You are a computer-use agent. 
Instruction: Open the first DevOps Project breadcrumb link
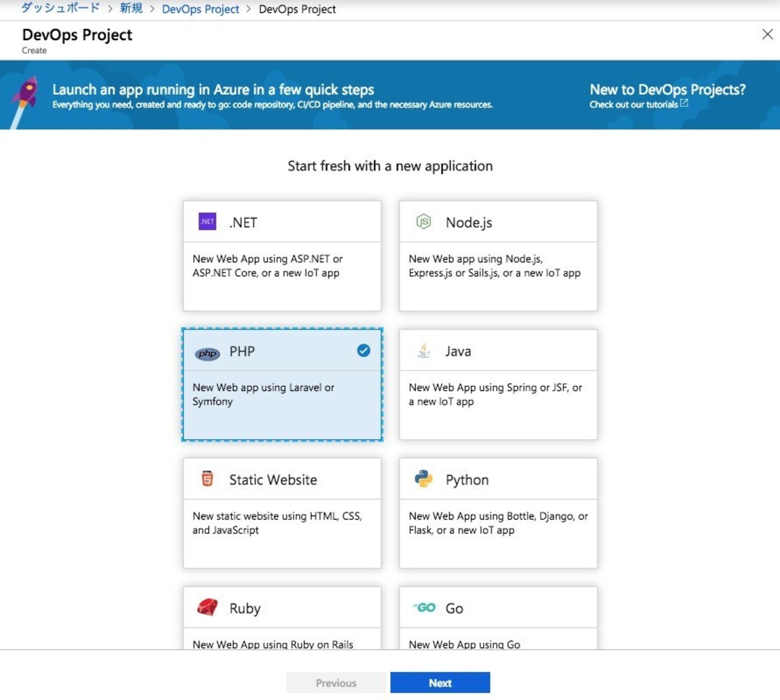(x=200, y=9)
